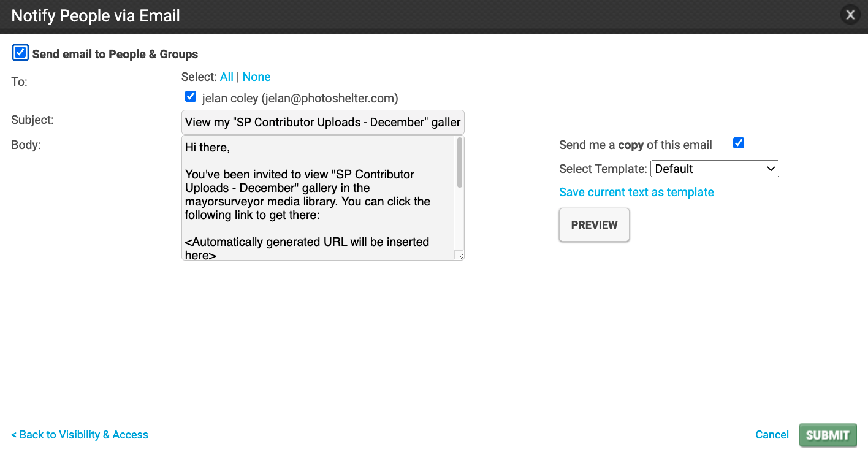
Task: Submit the email notification
Action: (x=828, y=435)
